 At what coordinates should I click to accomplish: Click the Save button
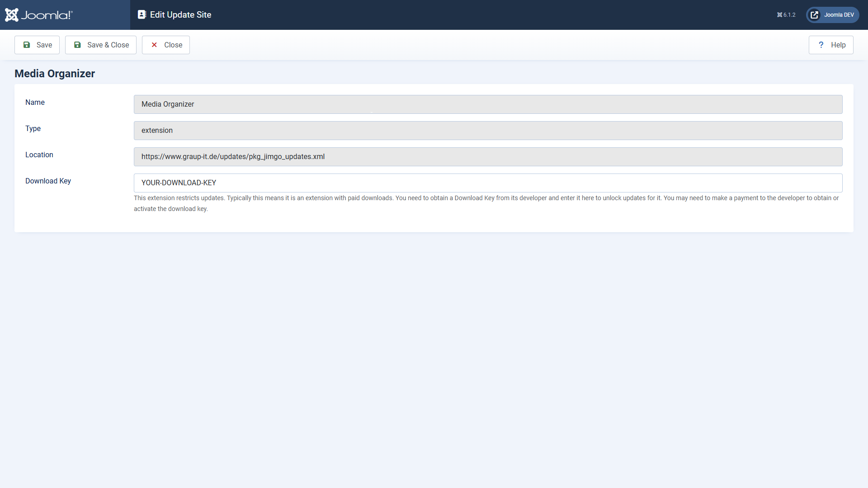[37, 45]
